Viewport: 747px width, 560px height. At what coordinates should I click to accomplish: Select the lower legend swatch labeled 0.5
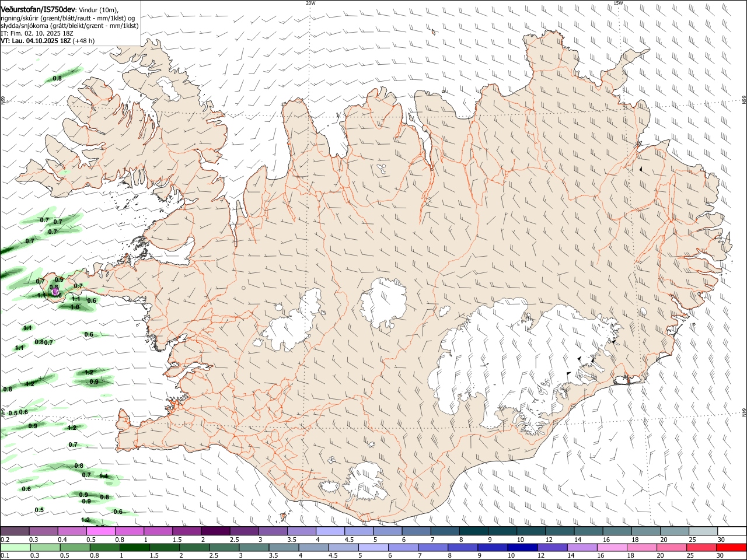pyautogui.click(x=75, y=548)
